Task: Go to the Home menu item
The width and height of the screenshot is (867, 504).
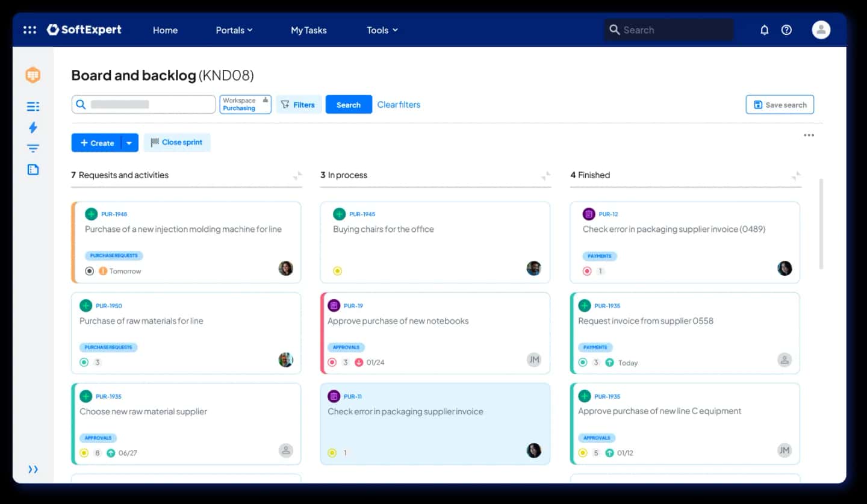Action: tap(165, 30)
